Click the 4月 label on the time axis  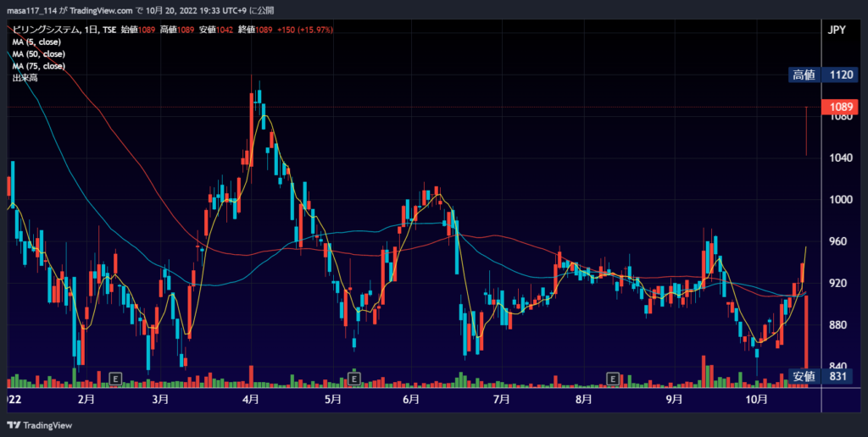pos(251,400)
